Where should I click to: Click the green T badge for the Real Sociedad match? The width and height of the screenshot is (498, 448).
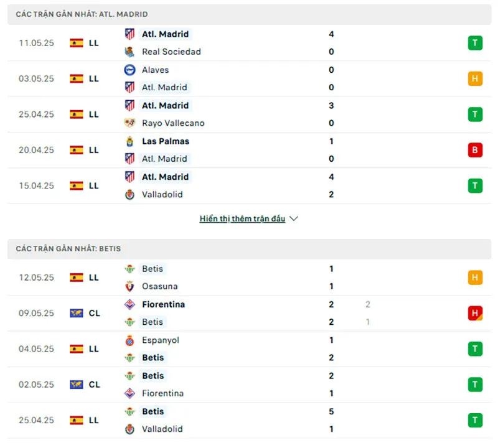coord(476,43)
